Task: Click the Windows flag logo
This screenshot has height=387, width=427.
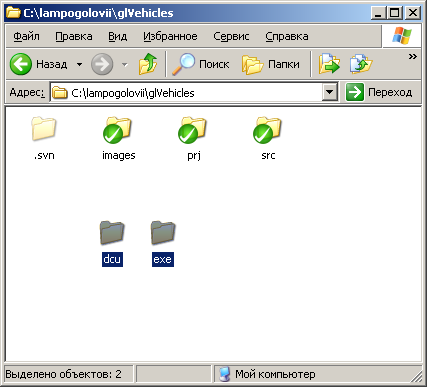Action: [402, 36]
